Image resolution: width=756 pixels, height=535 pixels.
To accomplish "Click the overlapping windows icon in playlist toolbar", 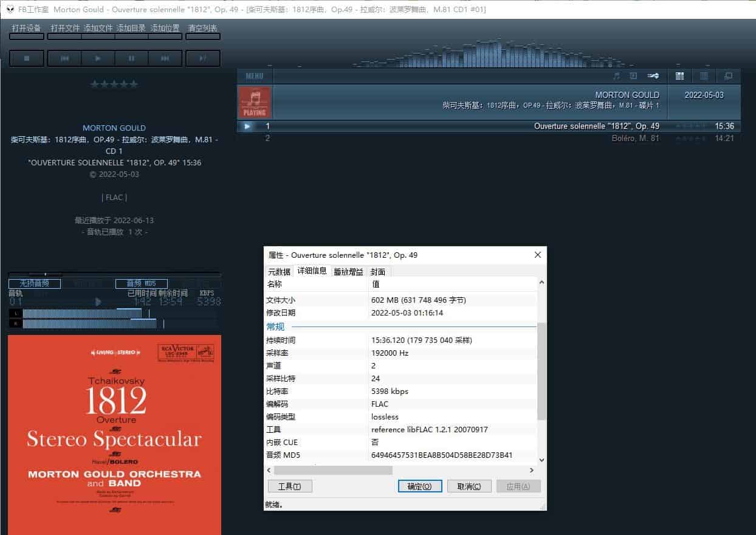I will click(728, 76).
